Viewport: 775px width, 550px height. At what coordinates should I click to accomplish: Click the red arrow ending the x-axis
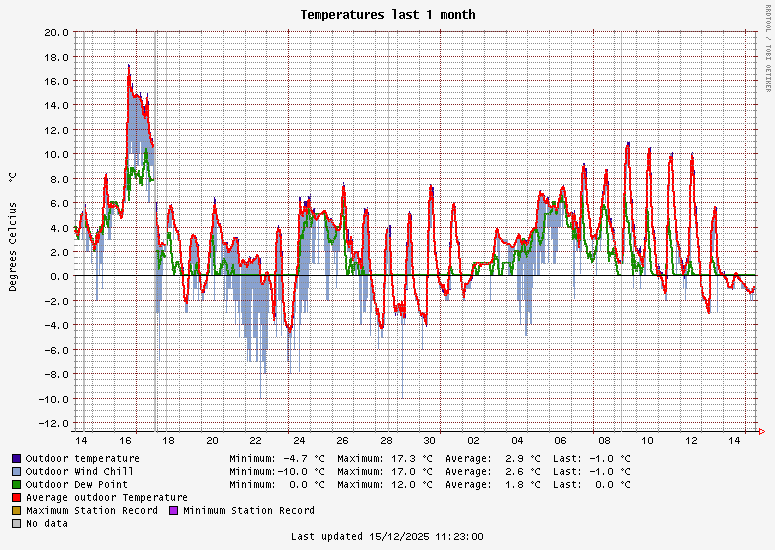[763, 432]
